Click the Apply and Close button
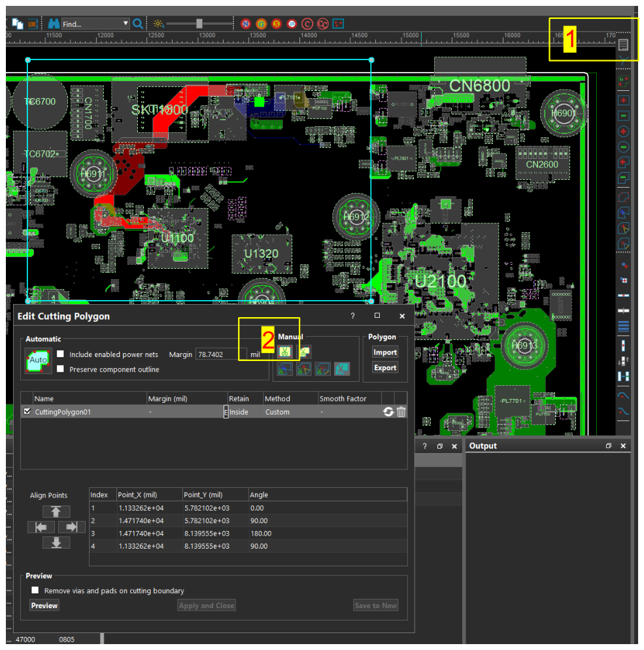Image resolution: width=644 pixels, height=650 pixels. (x=207, y=606)
